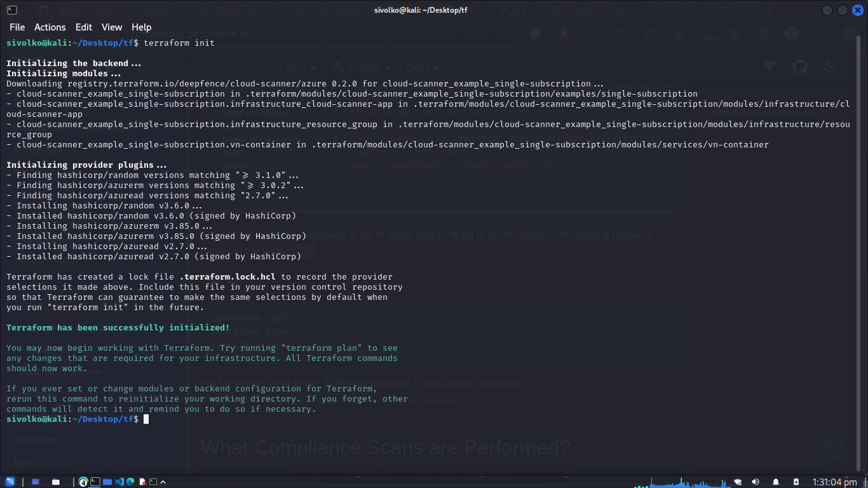This screenshot has width=868, height=488.
Task: Click the purple desktop icon in the taskbar
Action: tap(36, 482)
